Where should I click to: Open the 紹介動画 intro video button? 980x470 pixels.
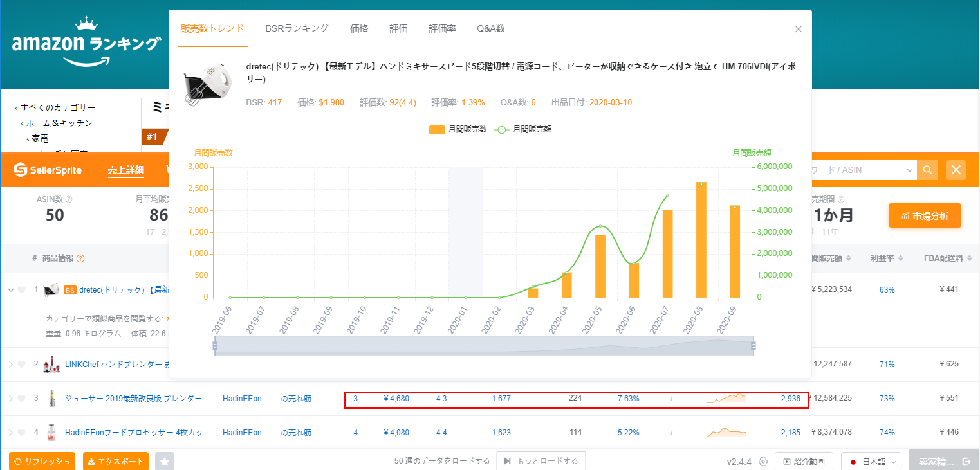[x=804, y=462]
